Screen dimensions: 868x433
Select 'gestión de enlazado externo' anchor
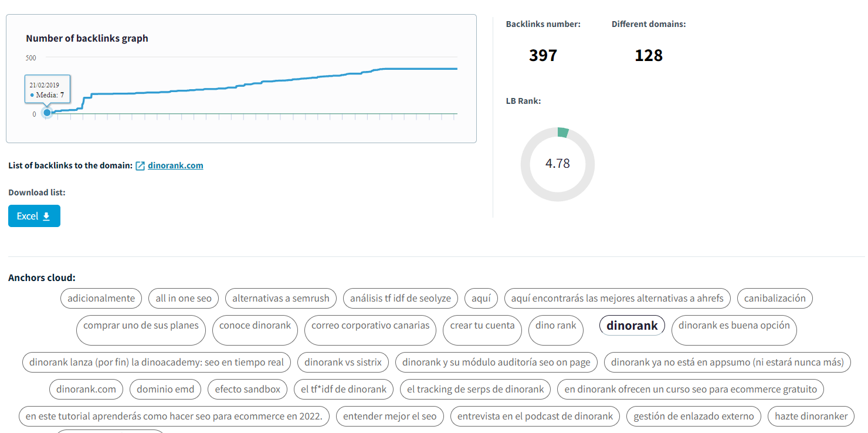pyautogui.click(x=694, y=416)
